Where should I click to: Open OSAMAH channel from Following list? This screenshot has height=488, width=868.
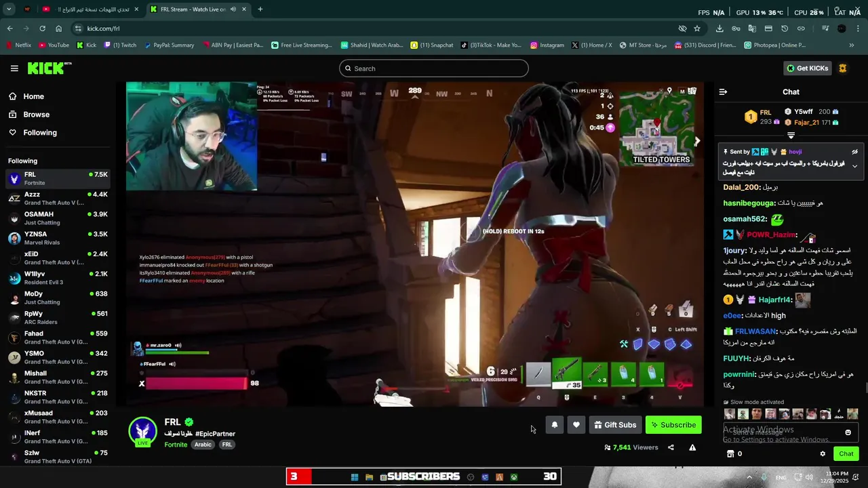(x=58, y=218)
